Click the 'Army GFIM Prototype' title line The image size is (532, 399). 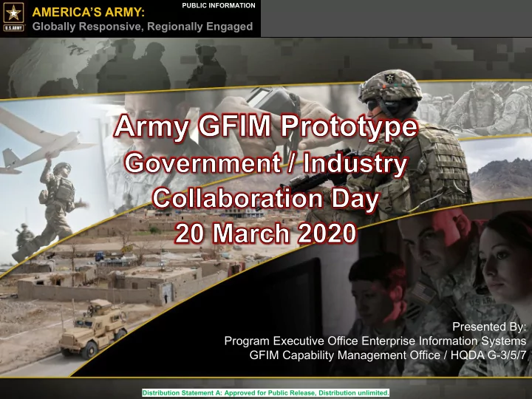coord(266,127)
